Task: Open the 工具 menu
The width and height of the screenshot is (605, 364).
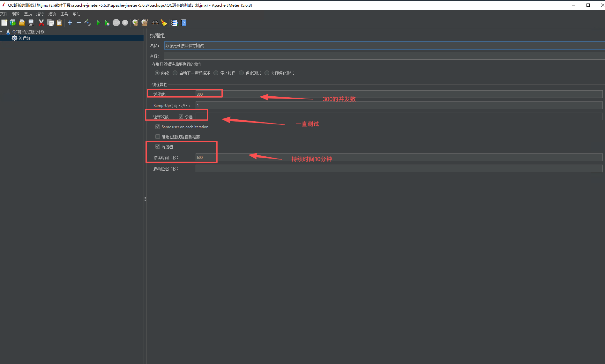Action: [x=64, y=14]
